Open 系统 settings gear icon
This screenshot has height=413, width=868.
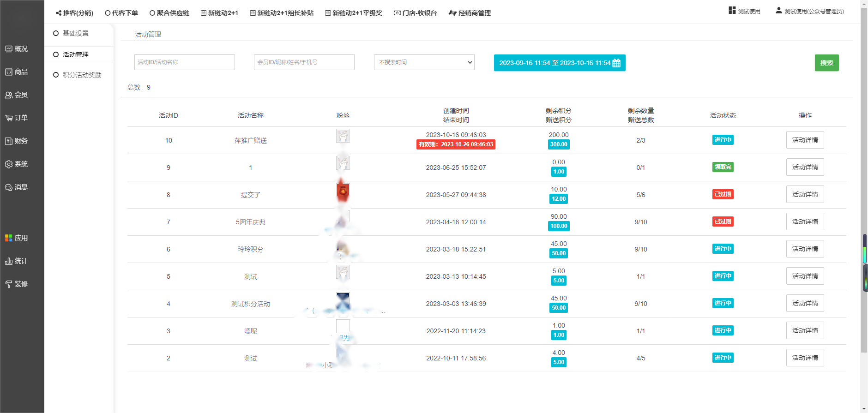[9, 164]
